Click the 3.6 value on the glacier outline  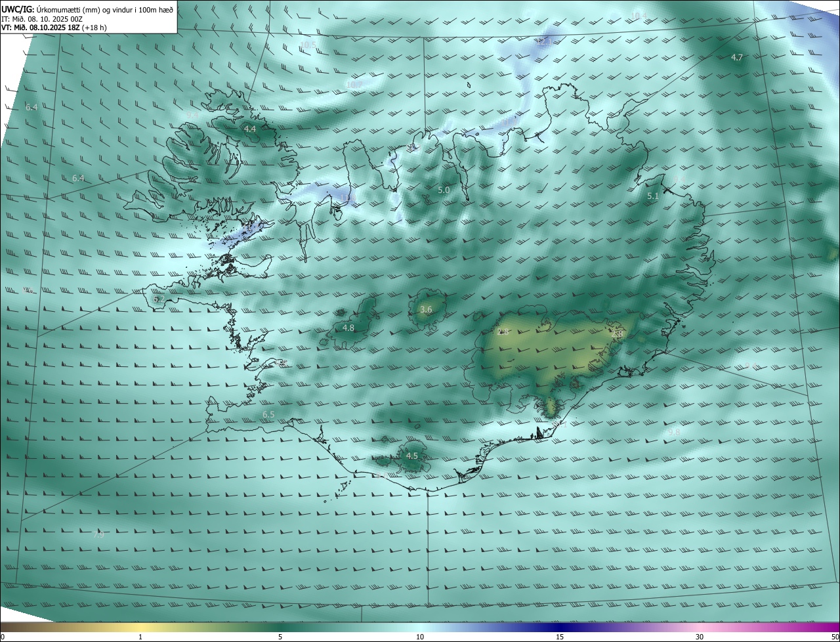[426, 309]
